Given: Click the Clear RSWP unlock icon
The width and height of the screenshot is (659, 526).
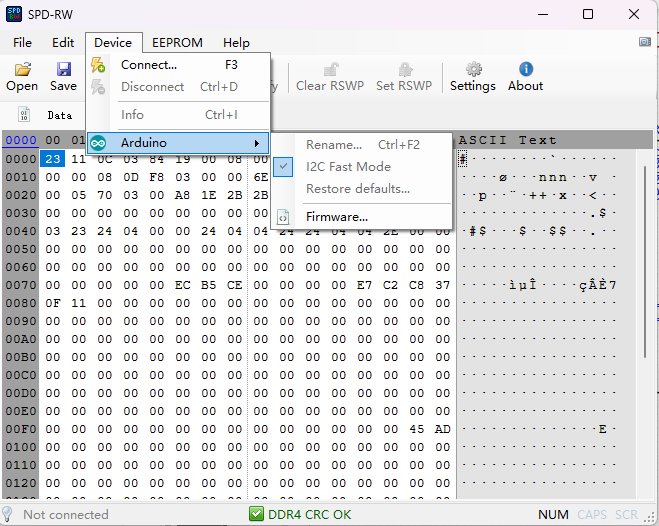Looking at the screenshot, I should tap(331, 69).
